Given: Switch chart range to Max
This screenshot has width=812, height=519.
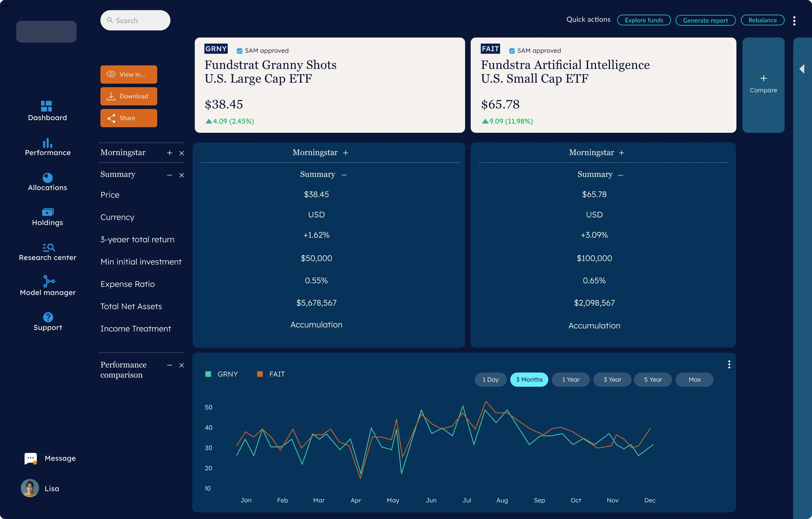Looking at the screenshot, I should (694, 379).
